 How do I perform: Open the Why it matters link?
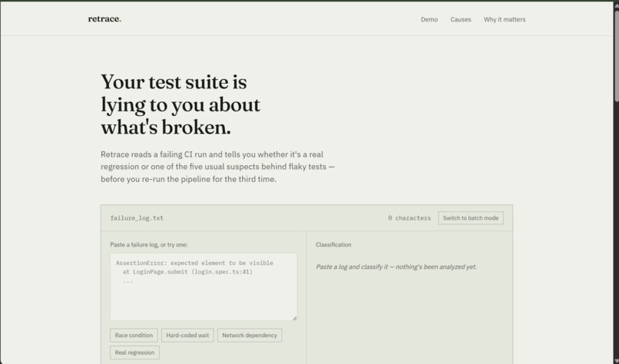(505, 19)
